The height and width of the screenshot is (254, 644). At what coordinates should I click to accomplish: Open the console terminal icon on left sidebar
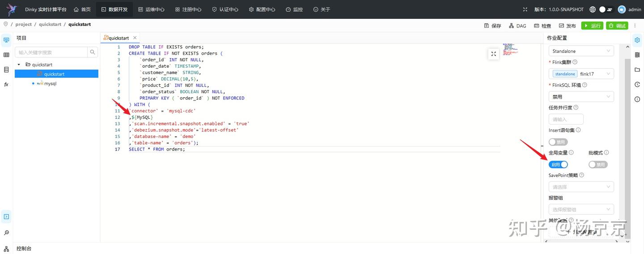6,217
